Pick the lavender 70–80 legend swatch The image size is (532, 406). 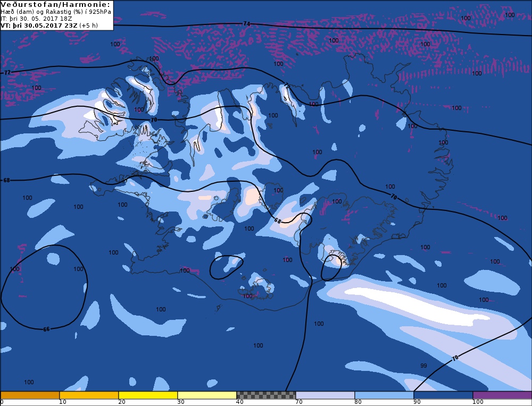click(325, 395)
